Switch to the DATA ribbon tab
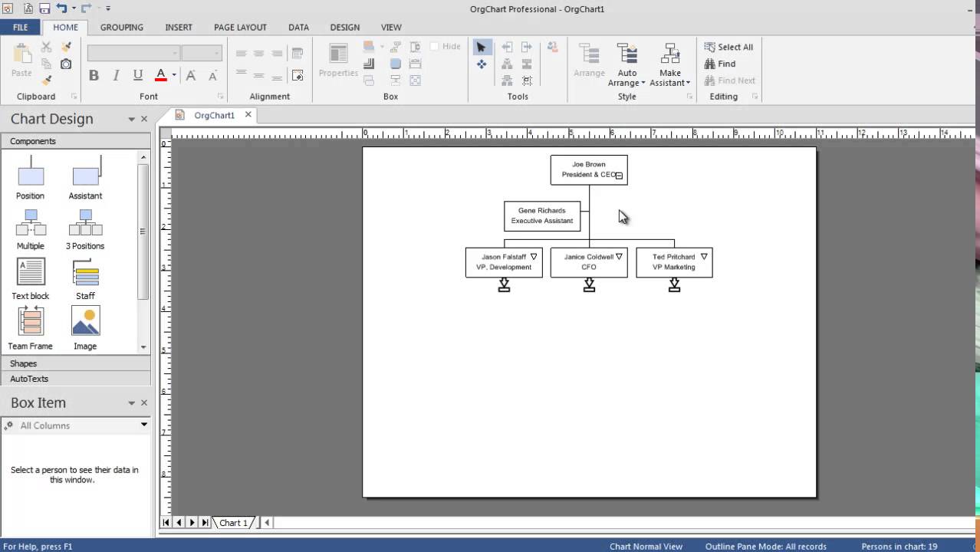Image resolution: width=980 pixels, height=552 pixels. point(298,27)
